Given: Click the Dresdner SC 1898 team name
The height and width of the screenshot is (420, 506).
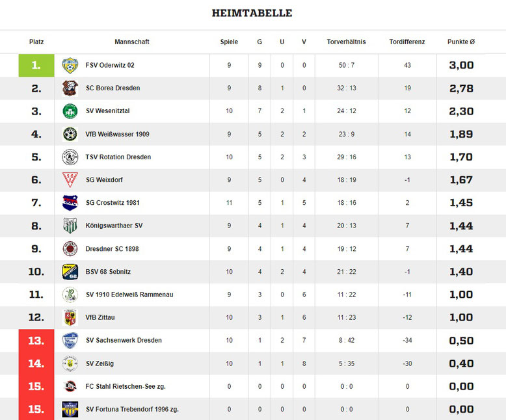Looking at the screenshot, I should click(112, 249).
